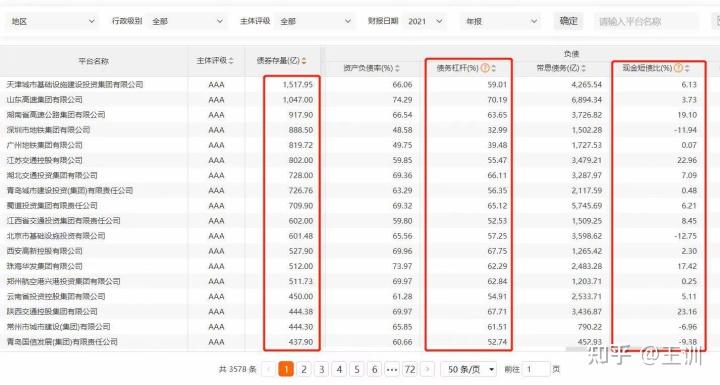
Task: Open 天津城市基础设施建设投资集团有限公司 row
Action: pos(360,85)
